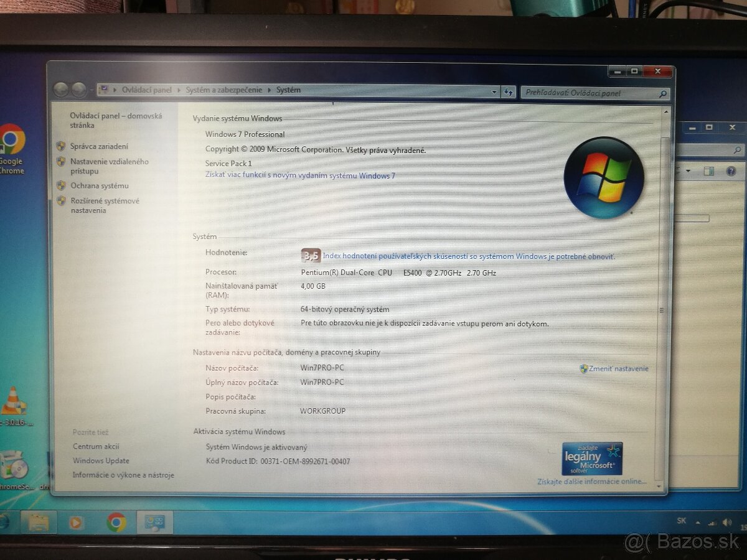Open ChromeSetup desktop icon
The width and height of the screenshot is (747, 560).
tap(16, 471)
